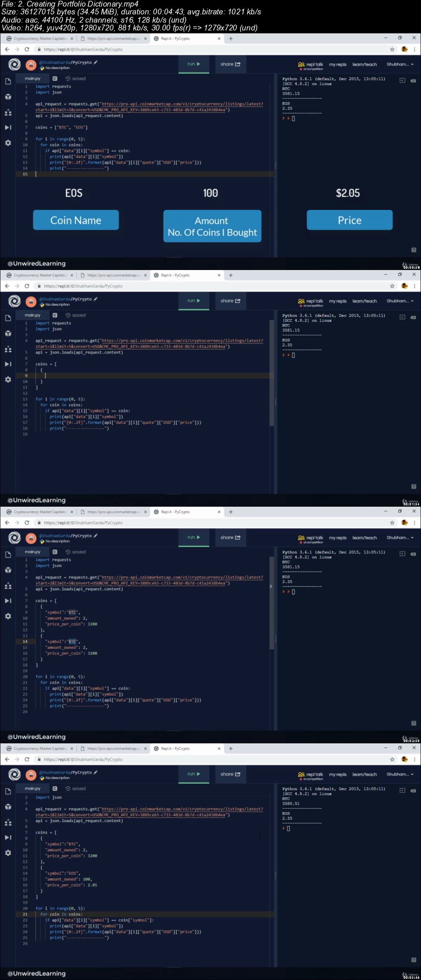Click browser forward arrow in the 00:02:50 frame

tap(17, 523)
